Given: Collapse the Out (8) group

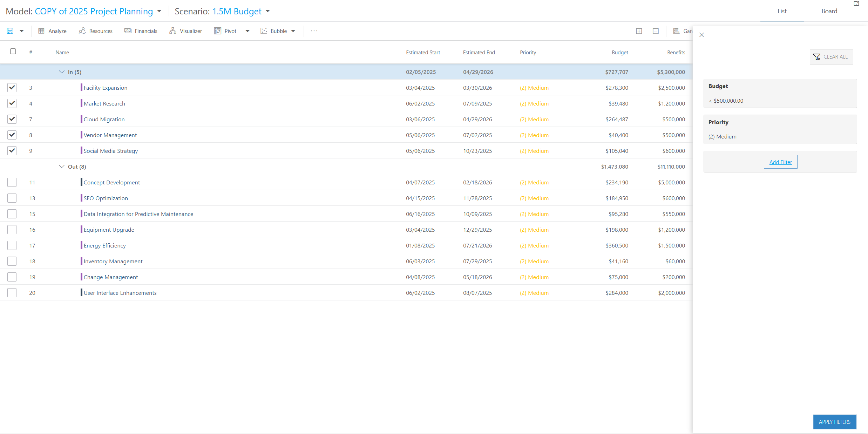Looking at the screenshot, I should [x=62, y=167].
